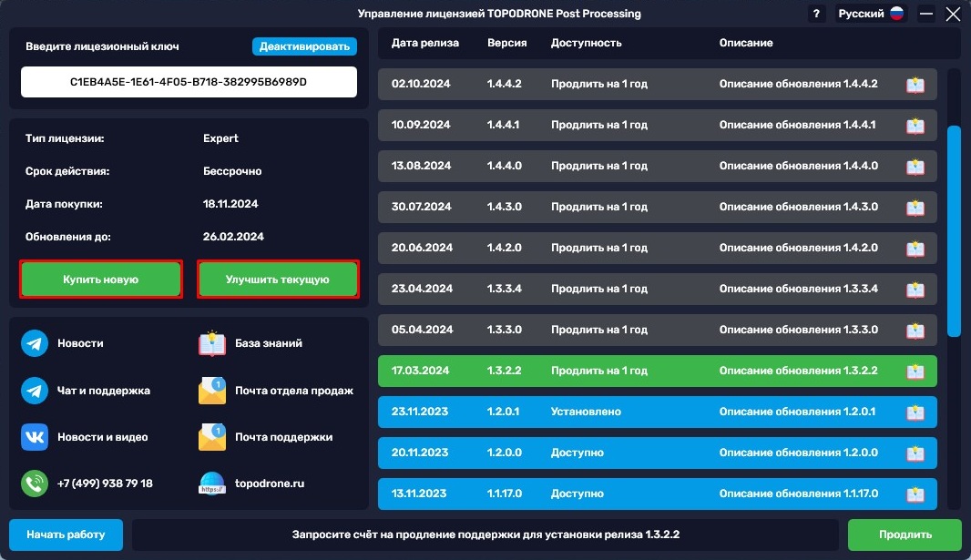Open the Telegram Новости channel icon
Image resolution: width=971 pixels, height=560 pixels.
tap(35, 343)
